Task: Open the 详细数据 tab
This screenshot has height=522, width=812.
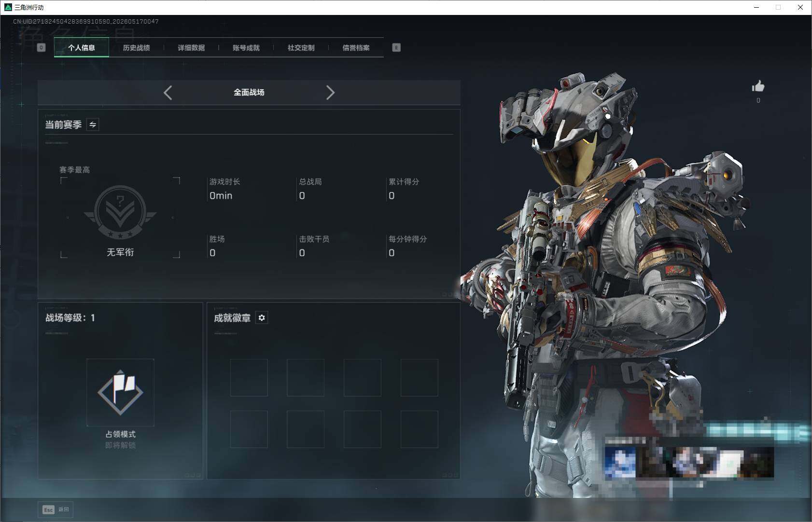Action: (x=191, y=48)
